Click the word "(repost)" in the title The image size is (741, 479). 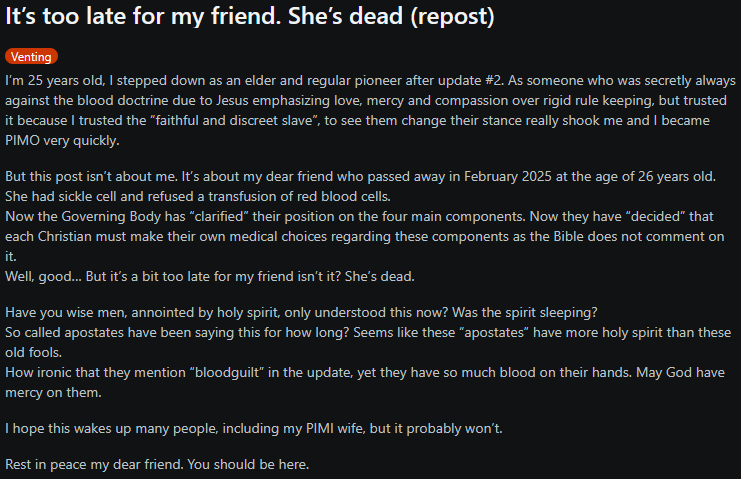(x=452, y=16)
